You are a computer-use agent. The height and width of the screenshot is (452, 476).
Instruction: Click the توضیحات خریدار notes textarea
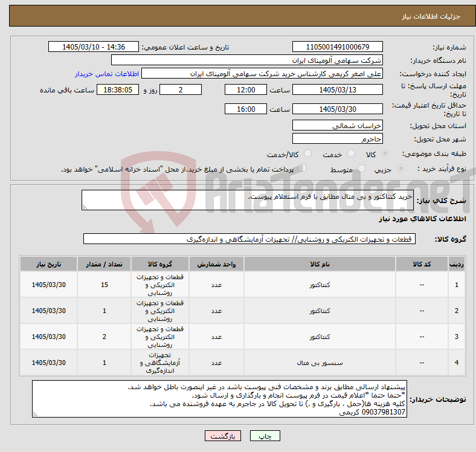pyautogui.click(x=219, y=399)
